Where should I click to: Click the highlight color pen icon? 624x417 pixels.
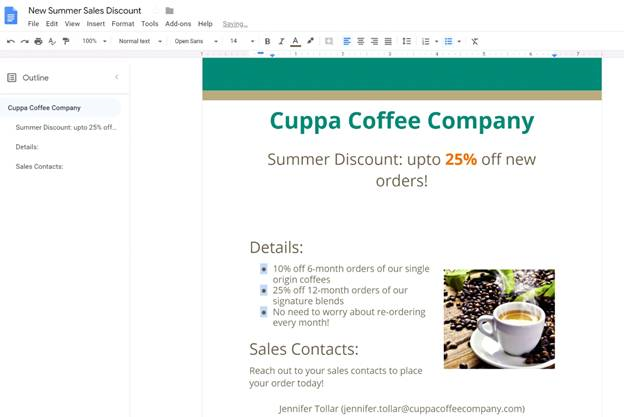click(x=310, y=41)
